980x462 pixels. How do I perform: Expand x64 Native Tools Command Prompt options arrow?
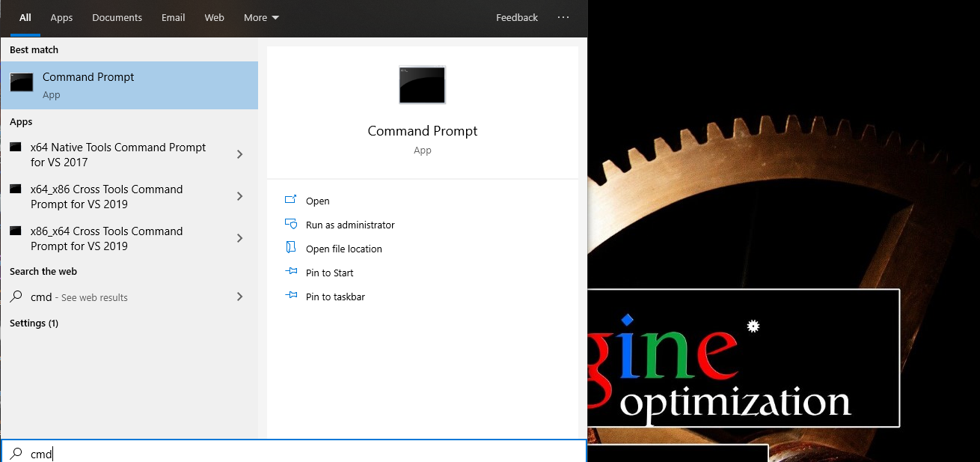click(239, 154)
